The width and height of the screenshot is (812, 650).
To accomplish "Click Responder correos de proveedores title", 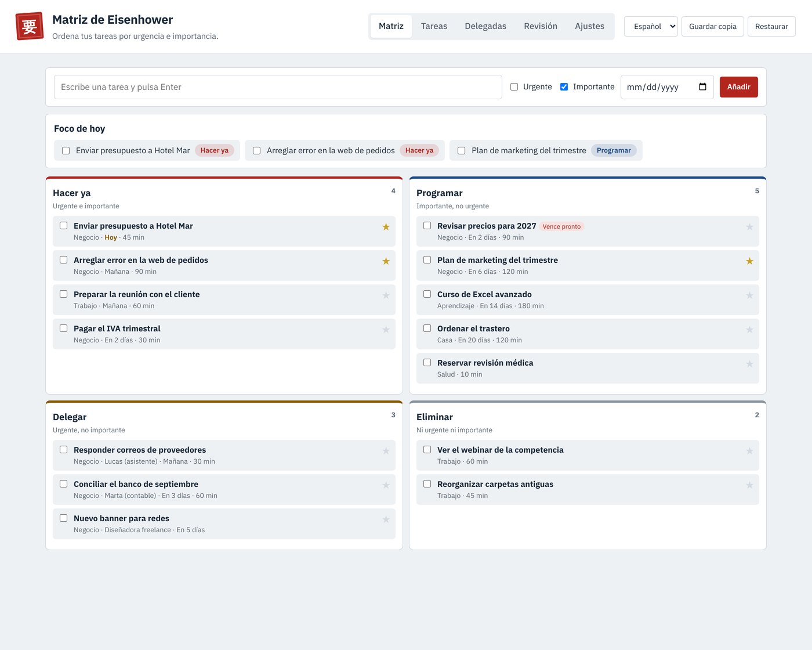I will tap(140, 450).
